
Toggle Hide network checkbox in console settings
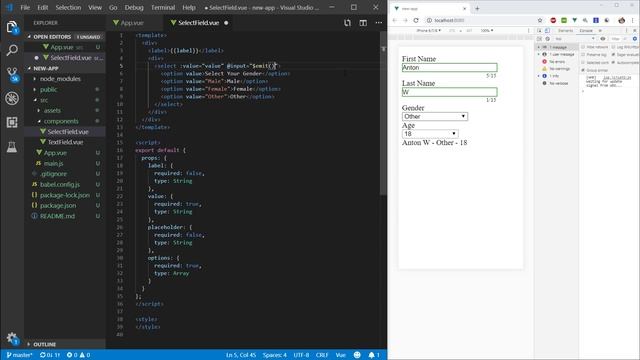[583, 47]
